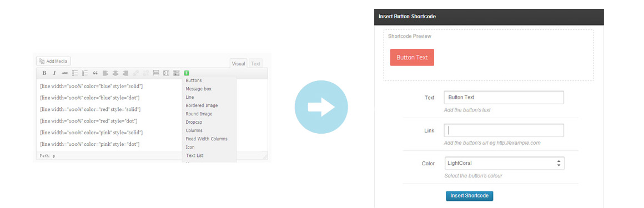Click the pink solid line shortcode text
The width and height of the screenshot is (644, 208).
(91, 133)
